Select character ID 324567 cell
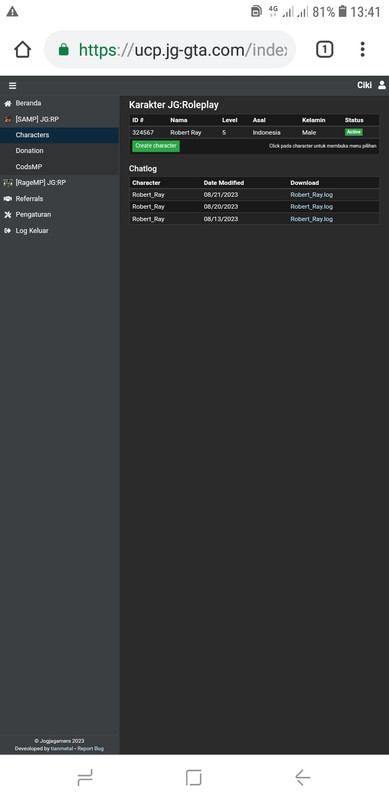389x800 pixels. click(143, 133)
